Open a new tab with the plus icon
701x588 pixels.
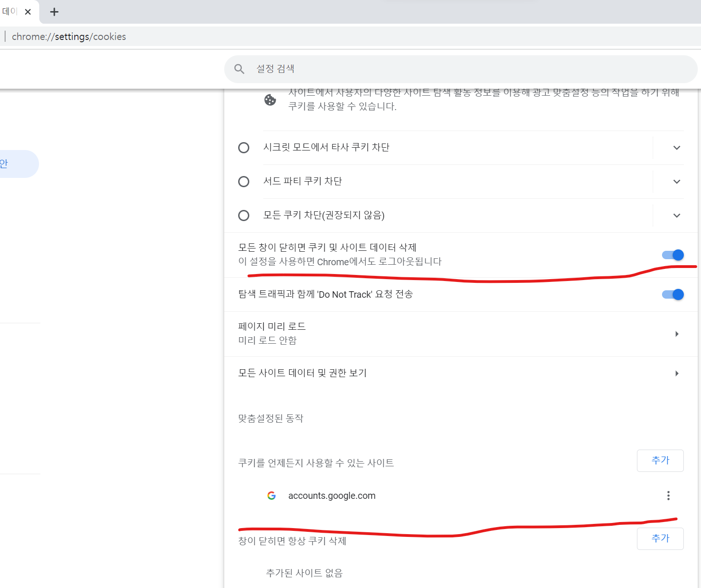click(x=54, y=12)
